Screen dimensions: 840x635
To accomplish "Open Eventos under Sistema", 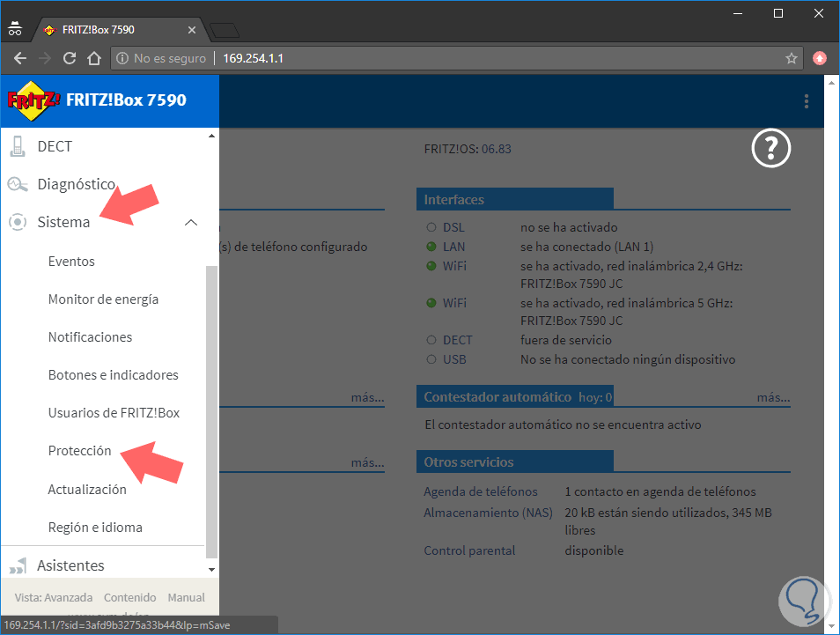I will pyautogui.click(x=71, y=262).
